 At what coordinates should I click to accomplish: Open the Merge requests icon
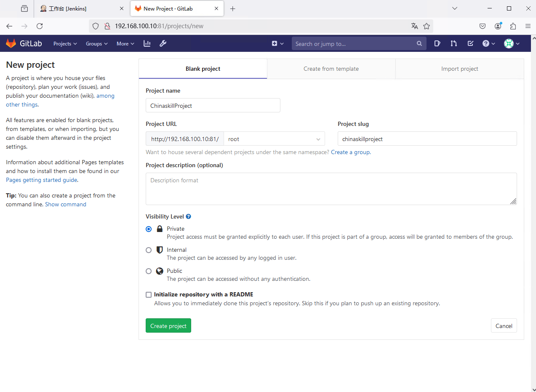click(x=453, y=43)
